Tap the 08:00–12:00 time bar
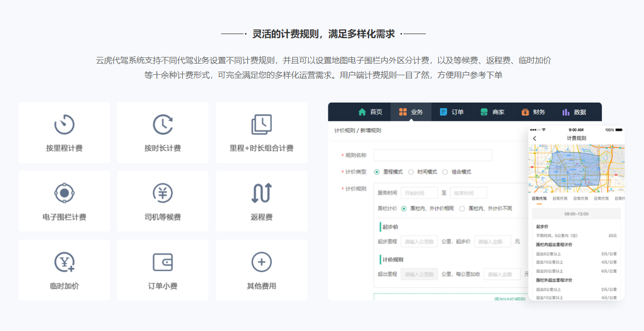 (576, 214)
